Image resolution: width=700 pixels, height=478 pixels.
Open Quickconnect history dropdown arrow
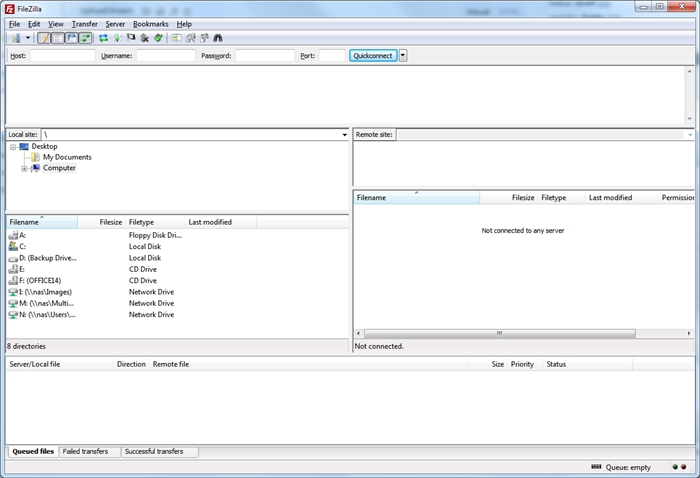coord(403,56)
